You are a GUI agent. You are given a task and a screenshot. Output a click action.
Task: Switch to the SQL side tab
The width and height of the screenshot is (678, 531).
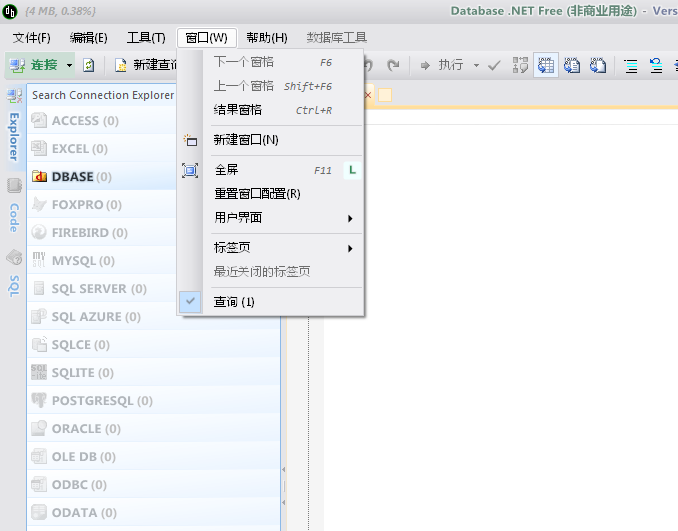tap(14, 275)
